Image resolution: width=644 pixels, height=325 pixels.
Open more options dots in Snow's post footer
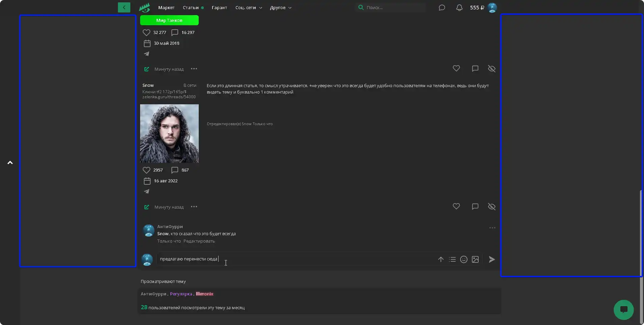click(x=194, y=207)
